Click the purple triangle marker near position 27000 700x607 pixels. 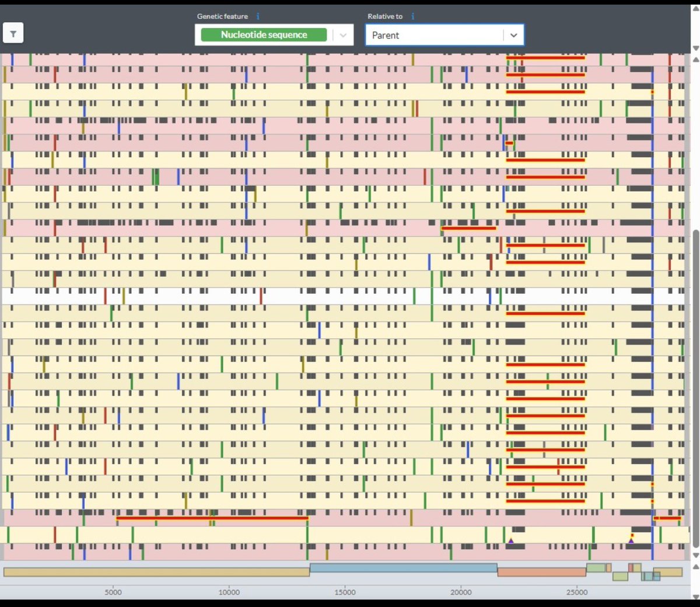(x=631, y=541)
